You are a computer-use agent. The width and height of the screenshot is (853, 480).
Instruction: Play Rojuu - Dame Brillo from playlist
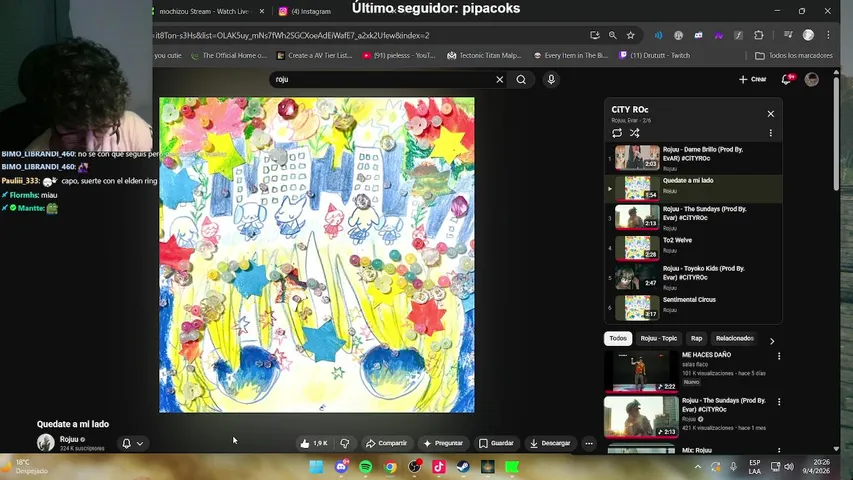[x=693, y=158]
